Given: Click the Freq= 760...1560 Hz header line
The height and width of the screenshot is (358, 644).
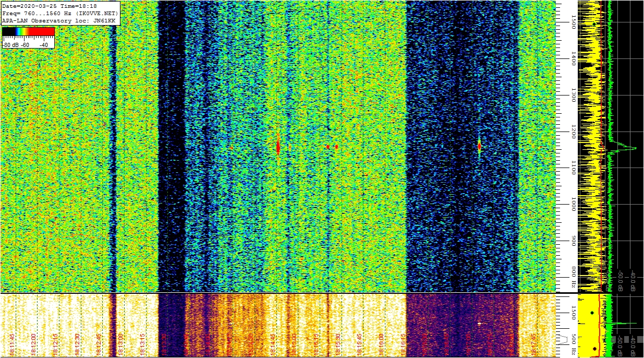Looking at the screenshot, I should pyautogui.click(x=60, y=13).
